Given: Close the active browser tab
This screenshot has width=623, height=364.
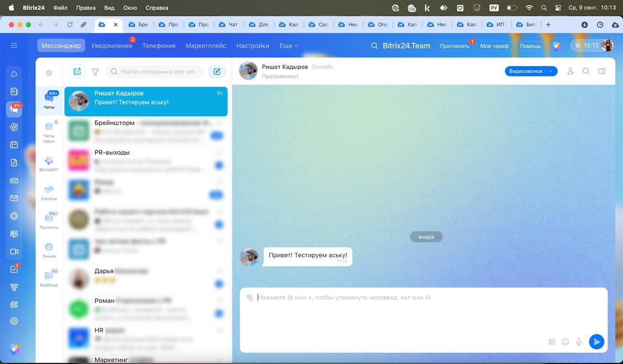Looking at the screenshot, I should tap(115, 24).
